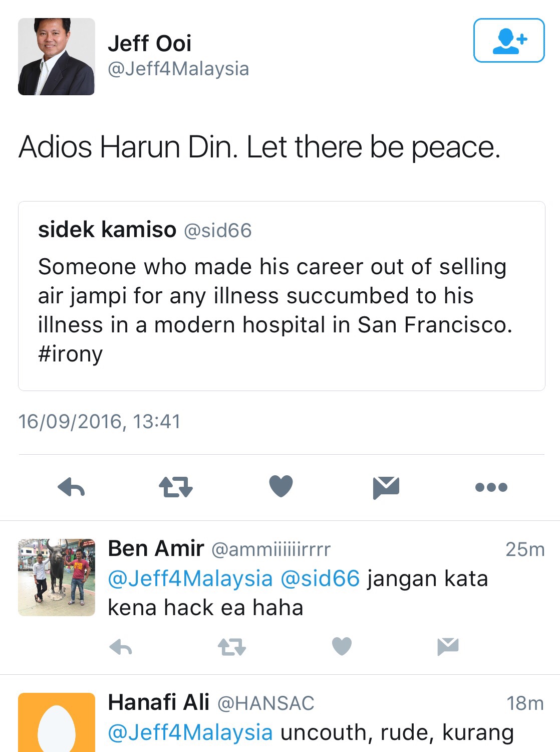Open Ben Amir's profile photo

click(56, 578)
